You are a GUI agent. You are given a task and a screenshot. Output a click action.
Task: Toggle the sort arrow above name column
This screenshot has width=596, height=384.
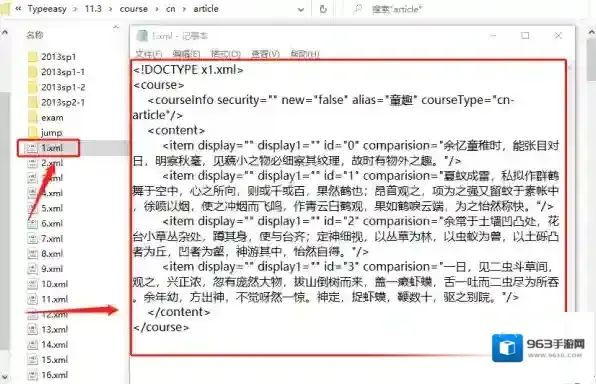[116, 27]
